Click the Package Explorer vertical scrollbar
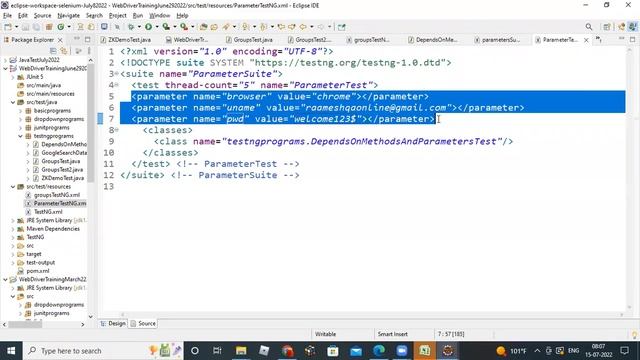The height and width of the screenshot is (360, 640). [x=91, y=122]
